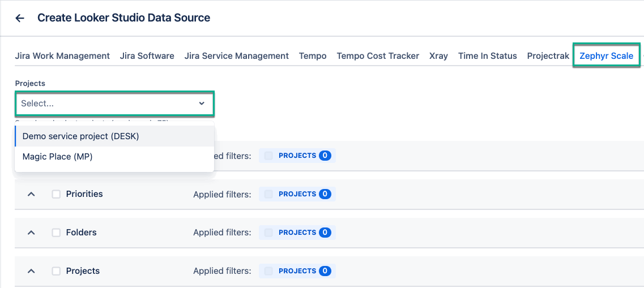Choose Magic Place (MP) option
The image size is (644, 288).
(x=114, y=157)
